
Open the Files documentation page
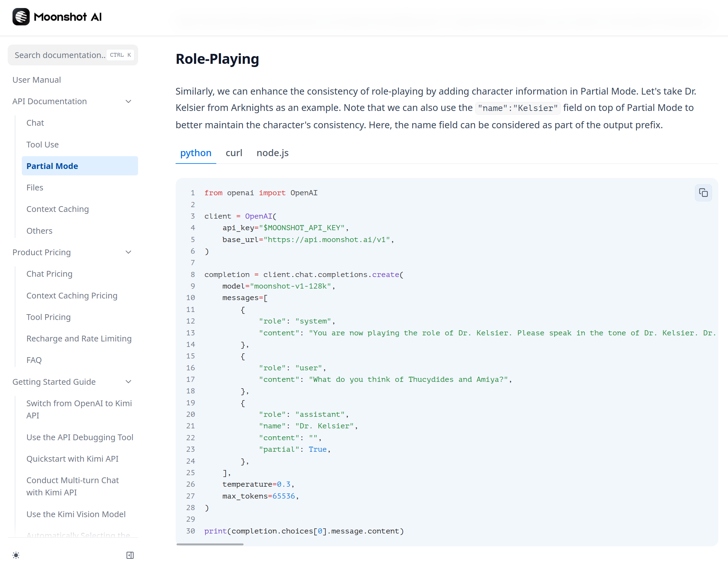(x=35, y=188)
